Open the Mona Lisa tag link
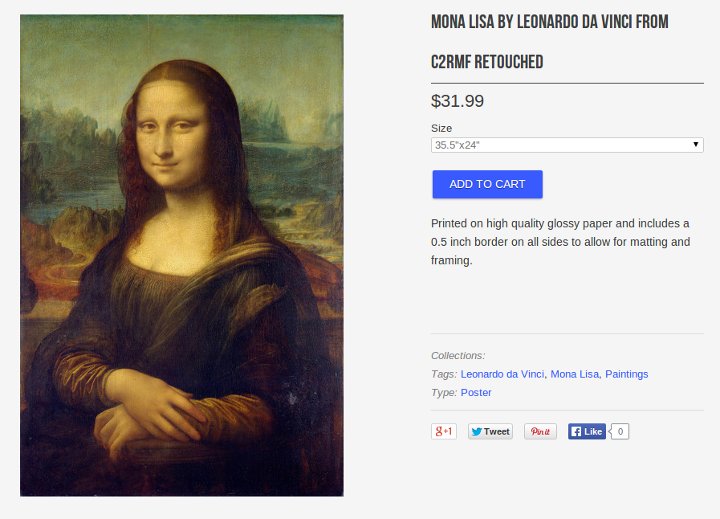This screenshot has width=720, height=519. [x=574, y=374]
